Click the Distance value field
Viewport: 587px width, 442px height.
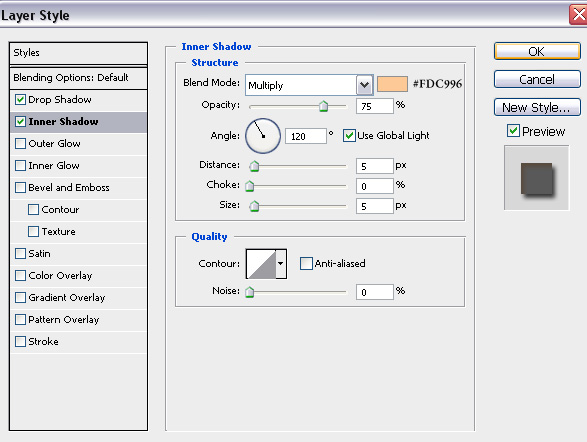375,166
